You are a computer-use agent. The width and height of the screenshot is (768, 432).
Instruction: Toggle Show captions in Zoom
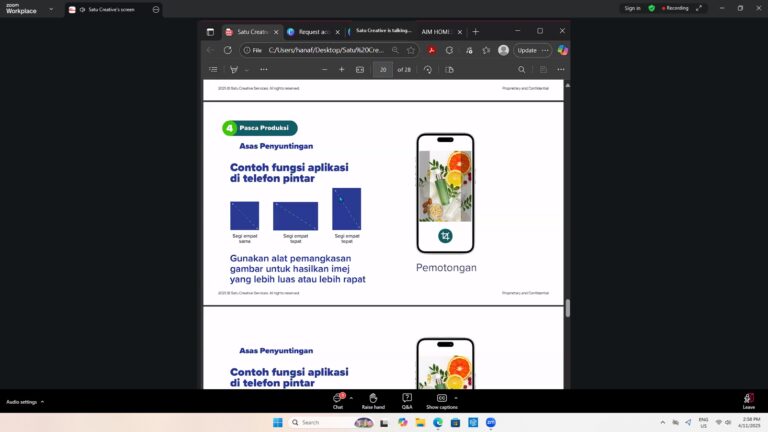[441, 399]
